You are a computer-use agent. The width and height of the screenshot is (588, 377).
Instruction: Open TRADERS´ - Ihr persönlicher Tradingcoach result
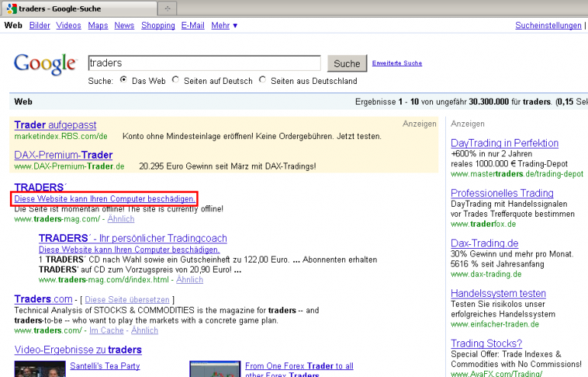[133, 238]
